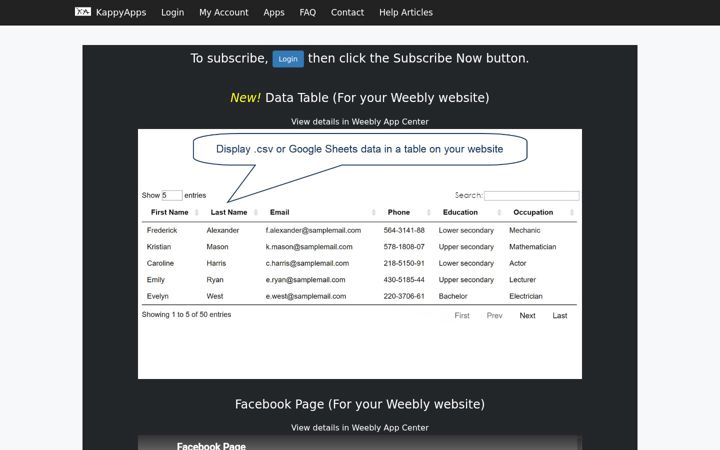Click the last name 'Mason'
720x450 pixels.
217,247
